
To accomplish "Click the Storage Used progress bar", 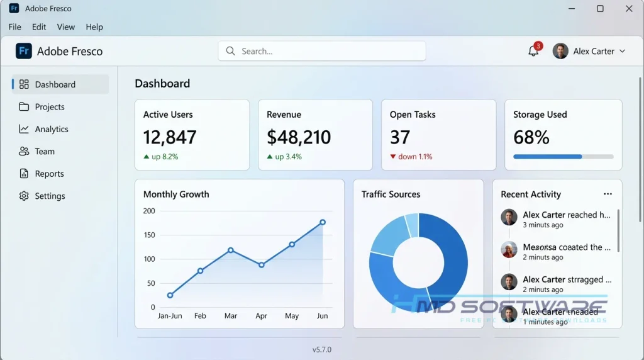I will click(563, 157).
